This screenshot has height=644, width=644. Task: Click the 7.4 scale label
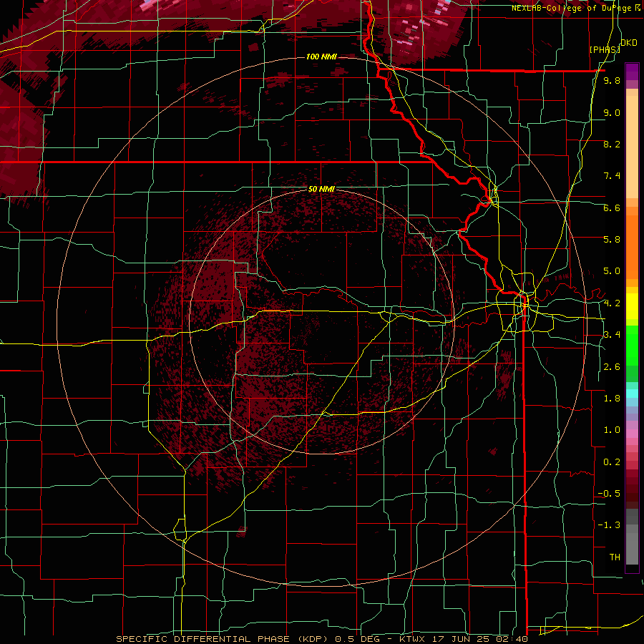(612, 176)
